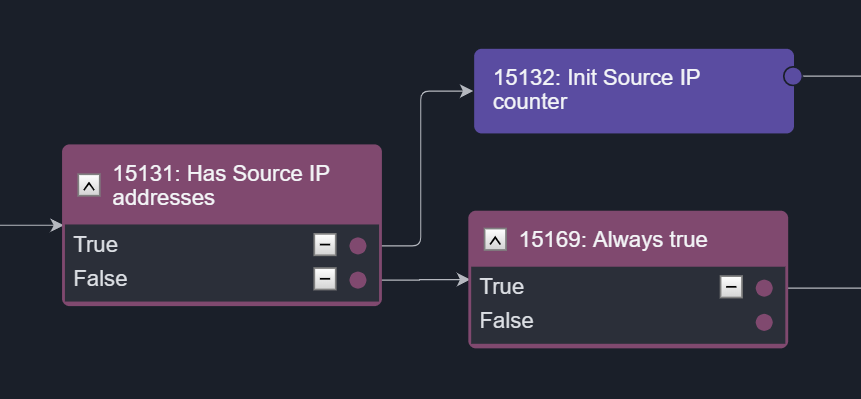Click the unconnected False port on node 15169
861x399 pixels.
click(x=764, y=322)
